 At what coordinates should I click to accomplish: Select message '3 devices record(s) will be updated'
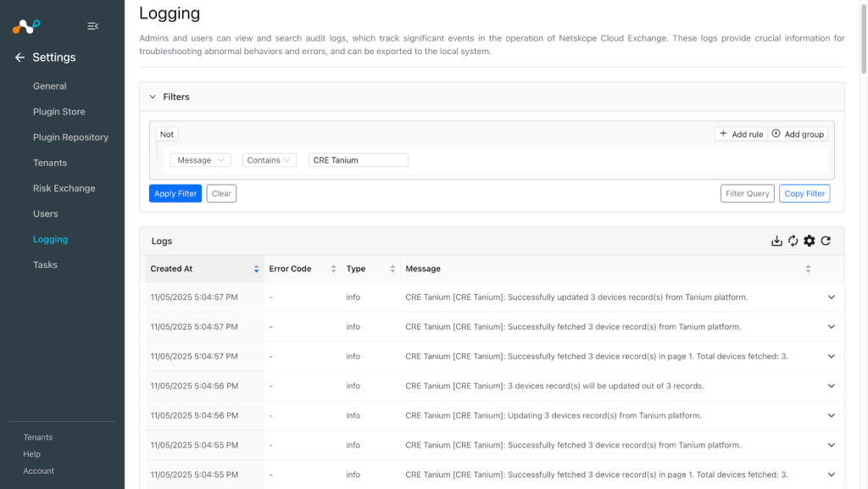pos(554,386)
